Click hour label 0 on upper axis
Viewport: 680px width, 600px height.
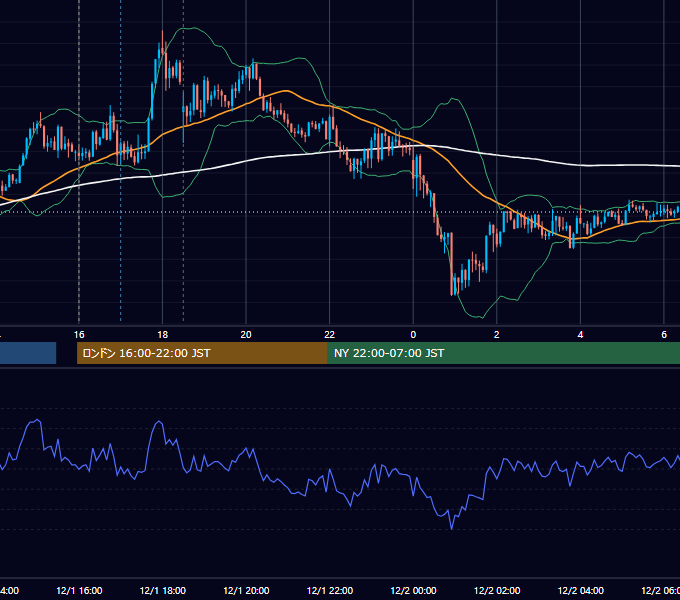413,335
